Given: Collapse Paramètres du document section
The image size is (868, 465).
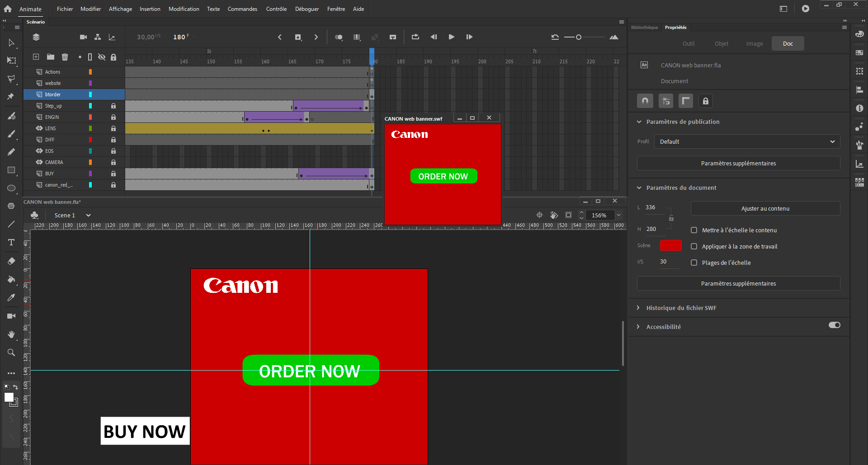Looking at the screenshot, I should (x=639, y=188).
